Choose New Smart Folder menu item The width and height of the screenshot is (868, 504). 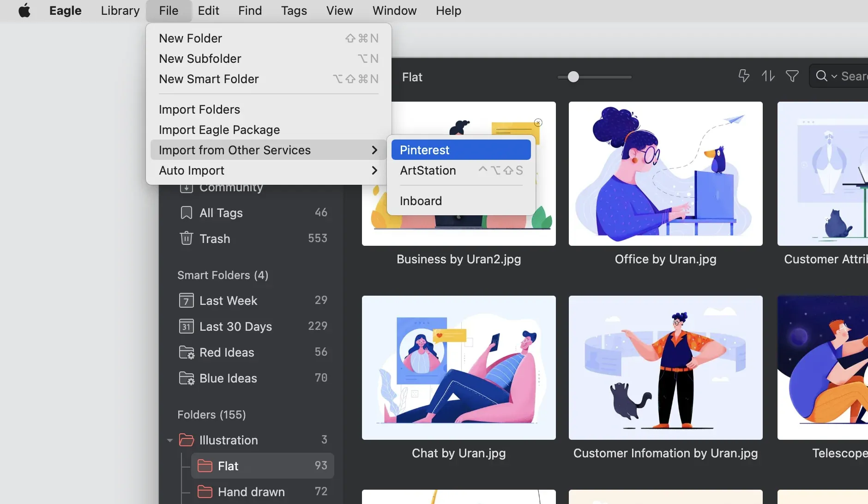[x=269, y=79]
